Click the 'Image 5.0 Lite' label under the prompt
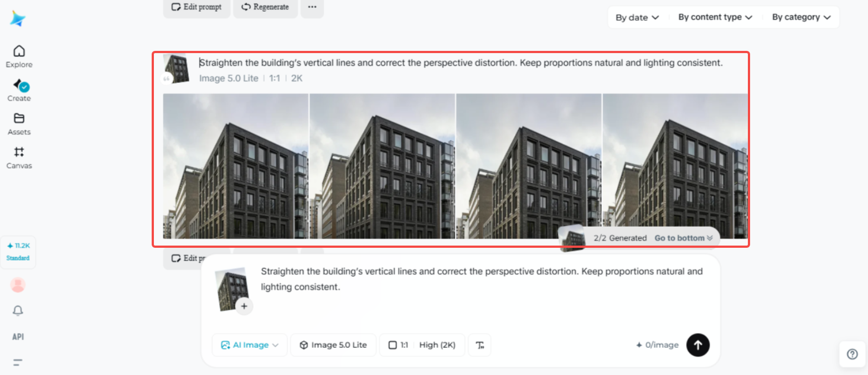 pyautogui.click(x=229, y=78)
